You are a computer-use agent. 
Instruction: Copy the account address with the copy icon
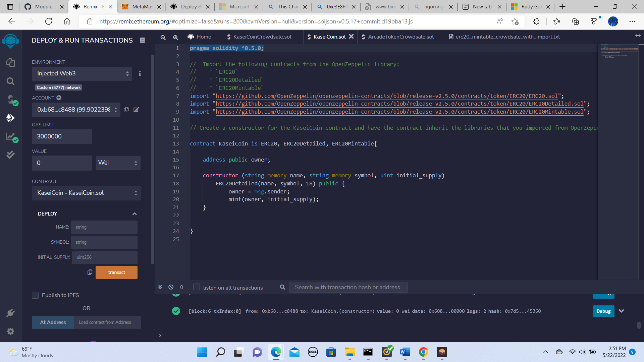pyautogui.click(x=126, y=110)
